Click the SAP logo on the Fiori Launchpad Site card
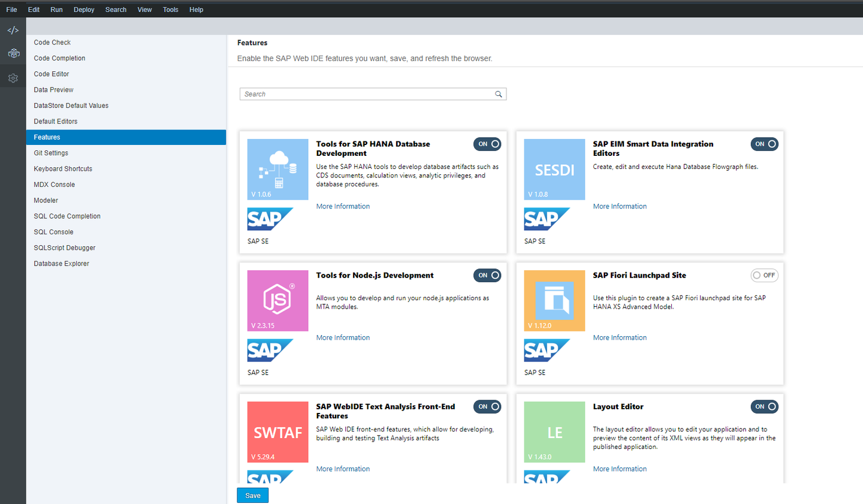 547,351
